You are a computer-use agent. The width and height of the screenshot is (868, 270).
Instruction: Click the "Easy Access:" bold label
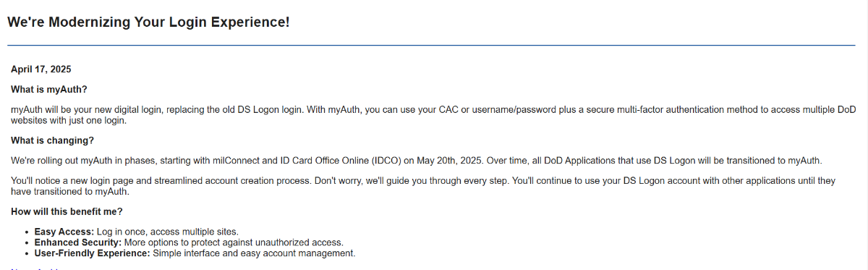64,232
